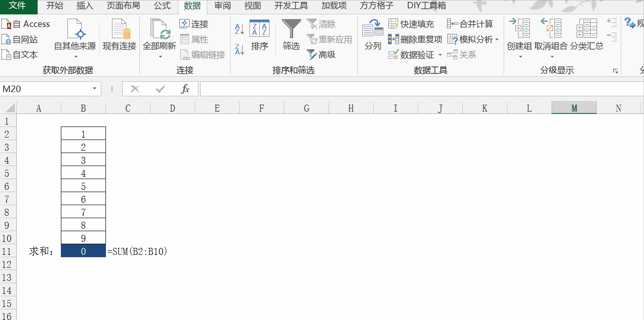Open the Name Box dropdown

point(94,89)
